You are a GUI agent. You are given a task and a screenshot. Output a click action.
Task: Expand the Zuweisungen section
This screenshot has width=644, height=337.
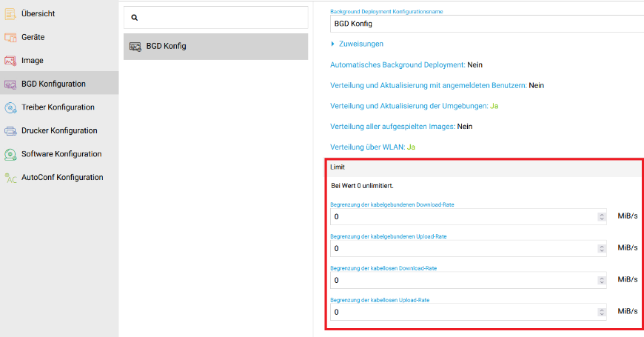click(358, 44)
